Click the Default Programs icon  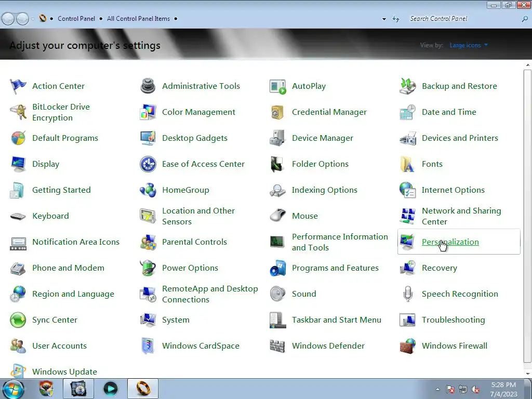pyautogui.click(x=18, y=138)
